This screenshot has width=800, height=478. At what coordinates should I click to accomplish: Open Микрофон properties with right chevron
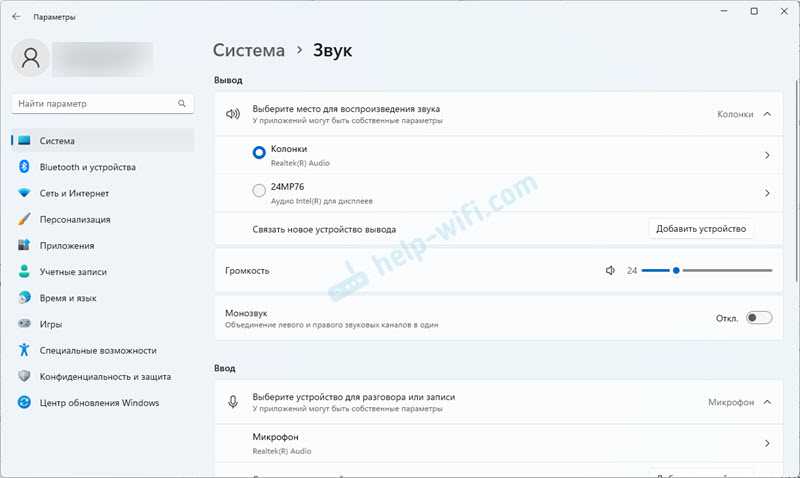click(767, 443)
